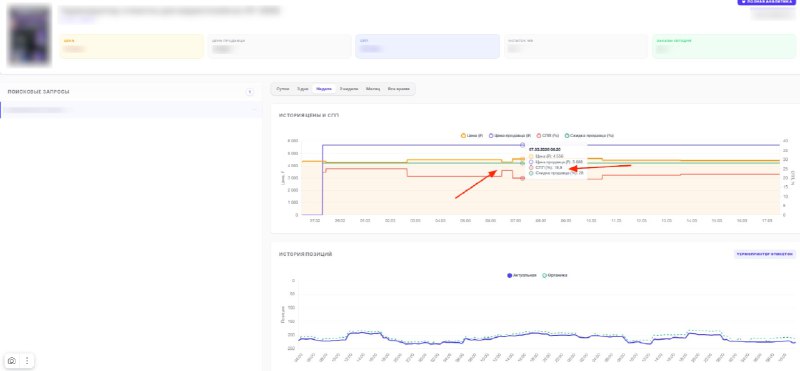This screenshot has height=371, width=800.
Task: Open the three-dot options menu
Action: pyautogui.click(x=27, y=360)
